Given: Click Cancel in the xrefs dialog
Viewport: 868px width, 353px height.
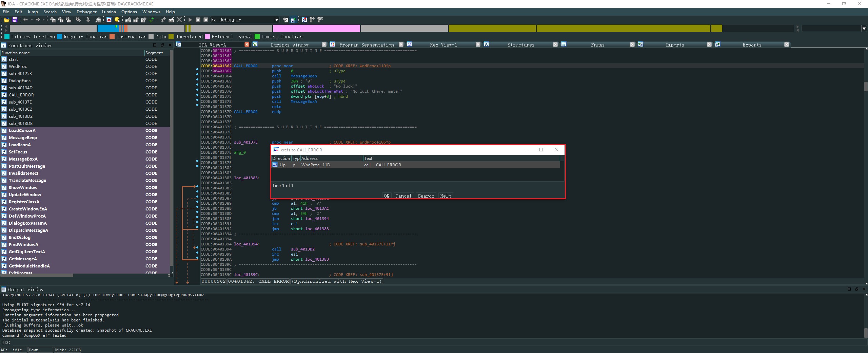Looking at the screenshot, I should pos(403,196).
